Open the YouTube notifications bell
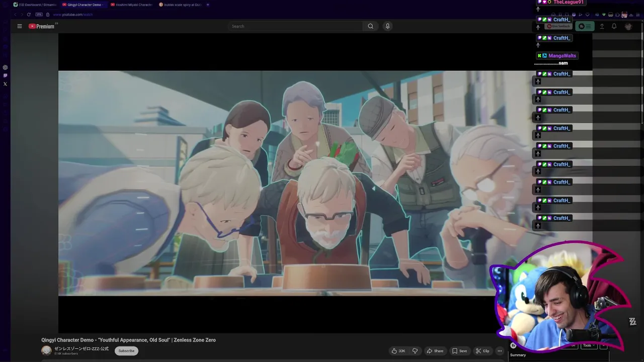Screen dimensions: 644x362 [614, 26]
